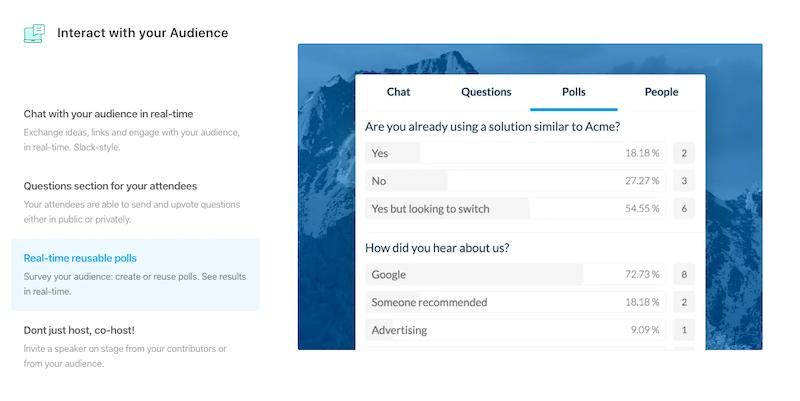Click the 'Advertising' poll result row
The height and width of the screenshot is (401, 800).
(x=515, y=330)
